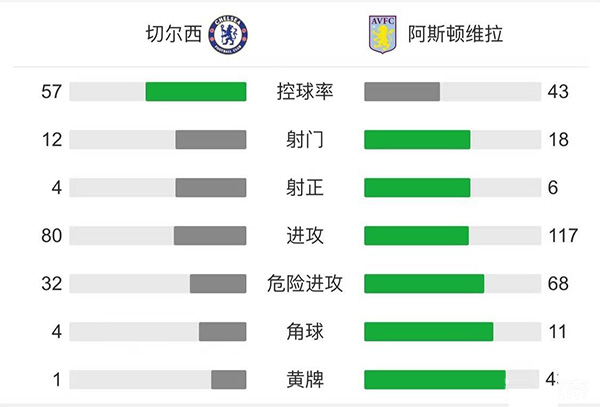Click Aston Villa's green 角球 bar
This screenshot has width=600, height=407.
pyautogui.click(x=428, y=332)
